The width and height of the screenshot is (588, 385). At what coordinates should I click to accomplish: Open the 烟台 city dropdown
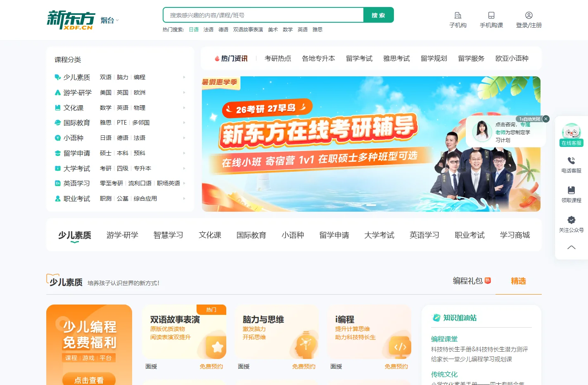point(110,20)
